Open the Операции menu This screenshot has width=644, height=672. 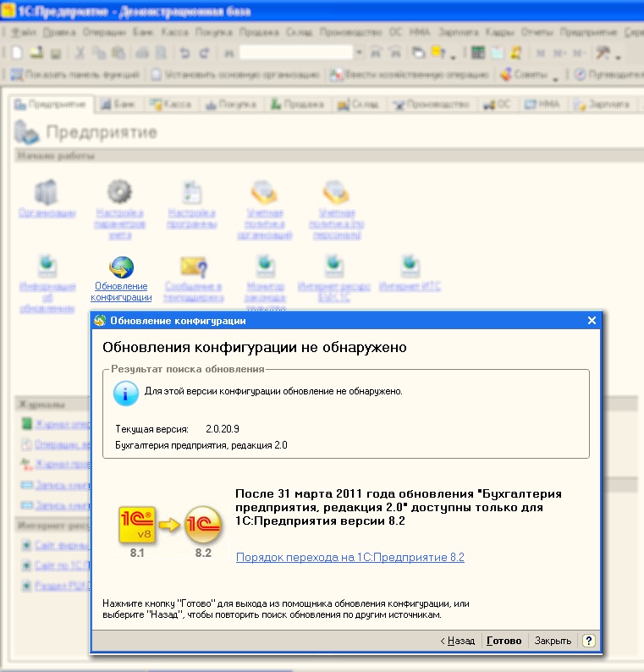click(104, 32)
